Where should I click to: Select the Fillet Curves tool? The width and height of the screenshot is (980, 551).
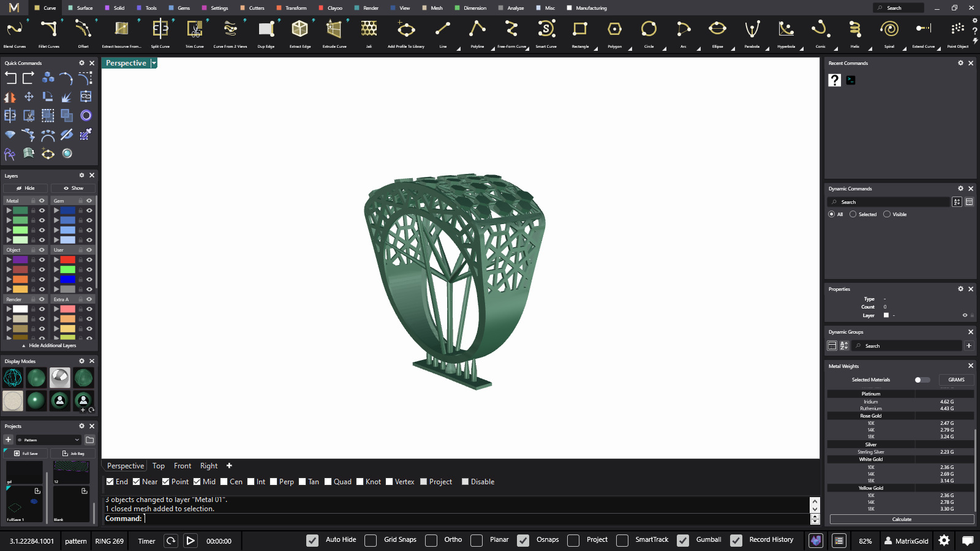pos(49,32)
